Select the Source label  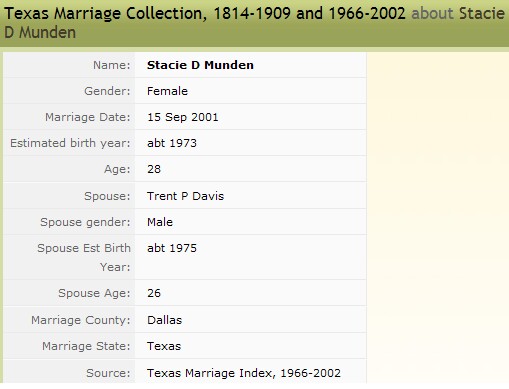[108, 373]
